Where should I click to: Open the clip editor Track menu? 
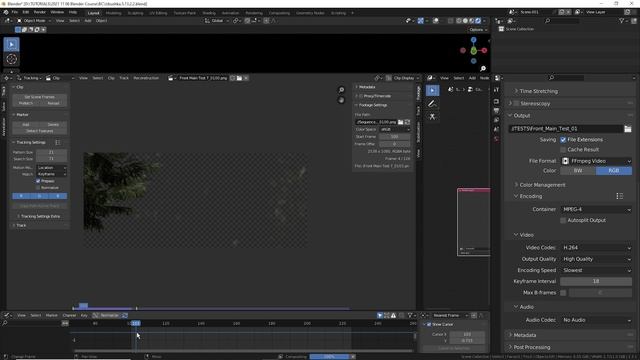pyautogui.click(x=124, y=78)
